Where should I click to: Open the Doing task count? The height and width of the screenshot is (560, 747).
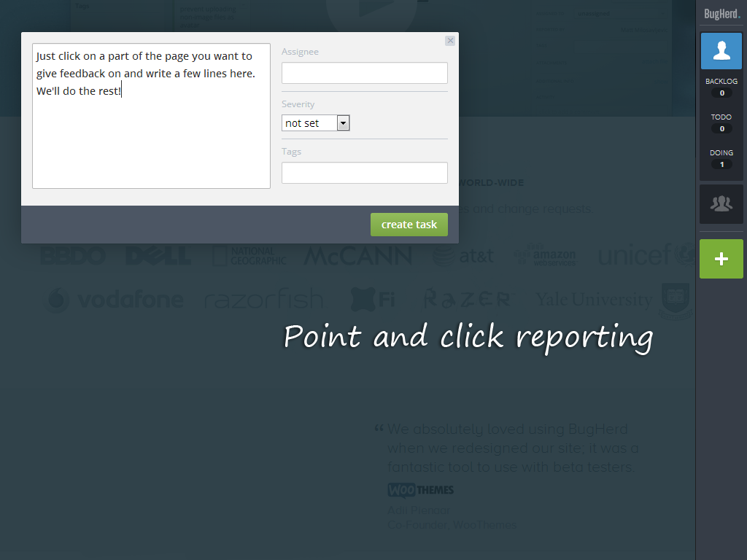(x=721, y=159)
